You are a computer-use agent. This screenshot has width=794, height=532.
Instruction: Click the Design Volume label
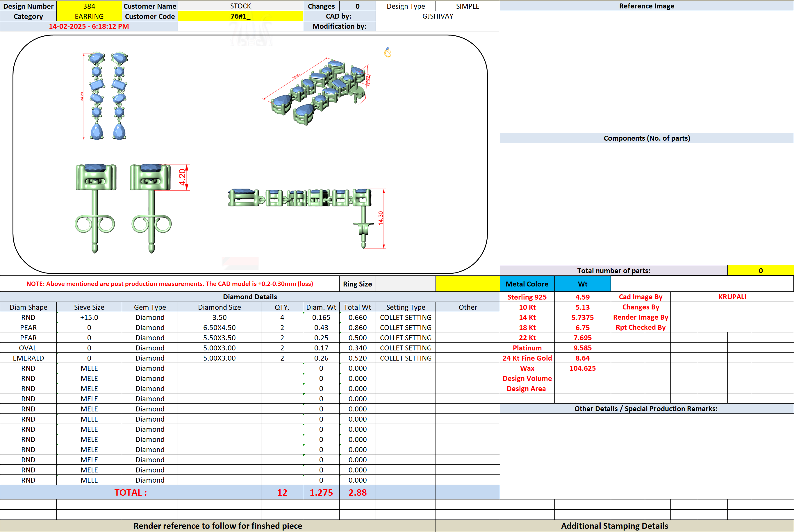pos(527,378)
